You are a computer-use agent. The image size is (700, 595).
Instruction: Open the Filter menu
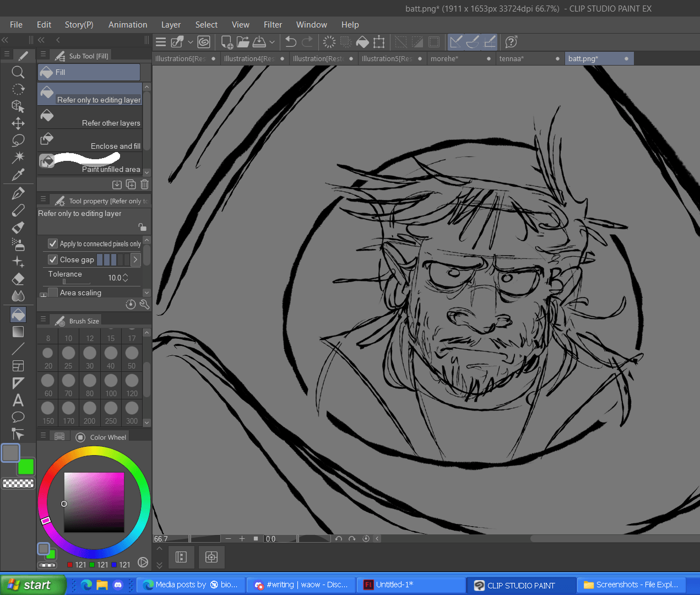click(x=273, y=25)
